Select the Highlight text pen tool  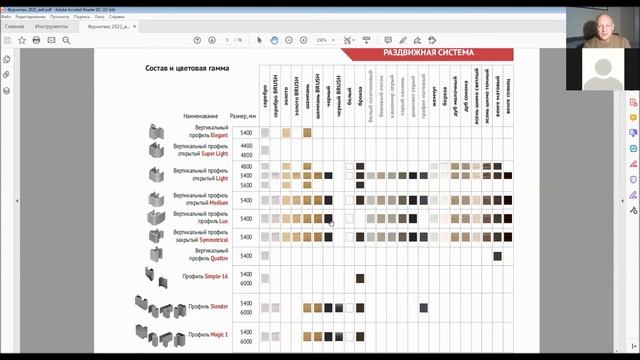(x=403, y=40)
